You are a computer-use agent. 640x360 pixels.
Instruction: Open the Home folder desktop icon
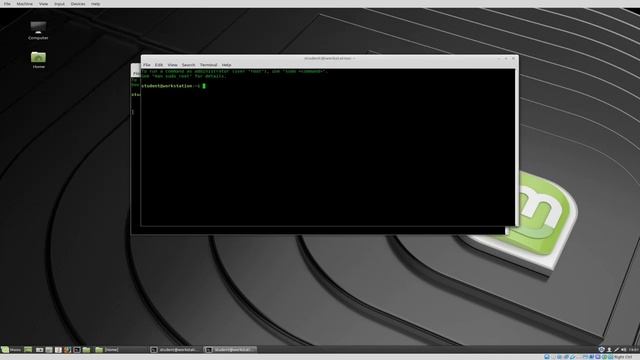click(x=38, y=60)
